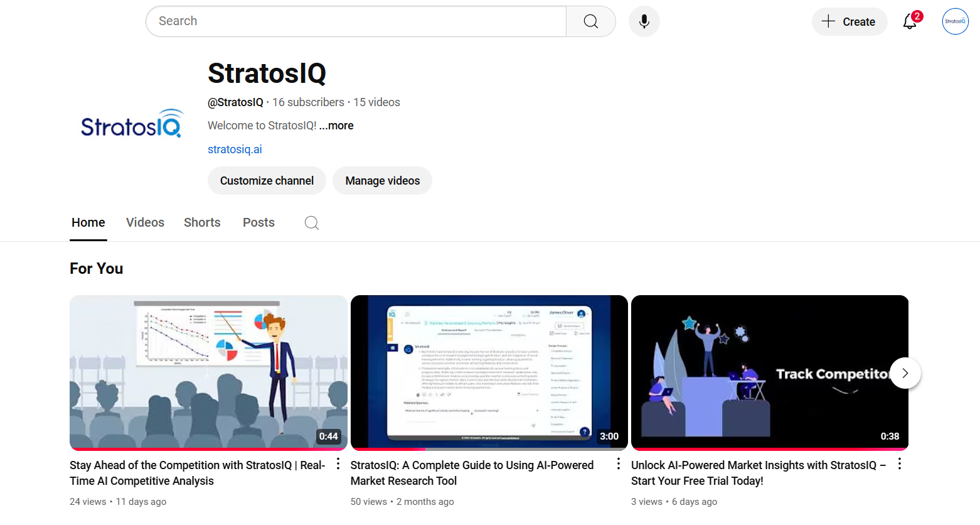The height and width of the screenshot is (525, 980).
Task: Open the options menu on the Complete Guide video
Action: point(618,463)
